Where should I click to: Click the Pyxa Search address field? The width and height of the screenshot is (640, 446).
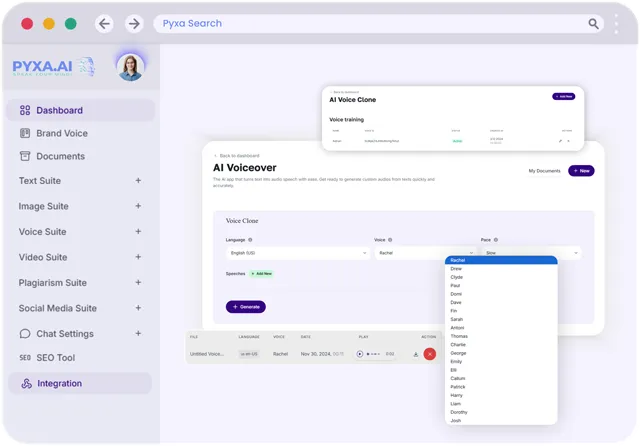(379, 24)
